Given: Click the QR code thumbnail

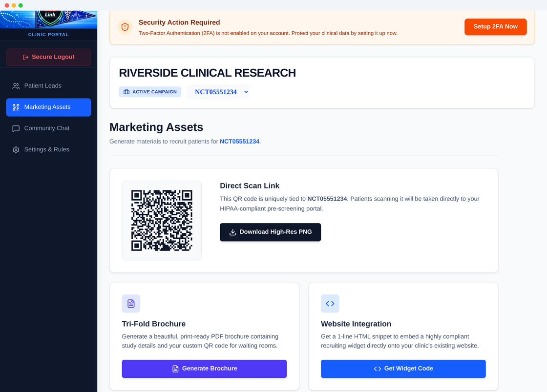Looking at the screenshot, I should 162,221.
